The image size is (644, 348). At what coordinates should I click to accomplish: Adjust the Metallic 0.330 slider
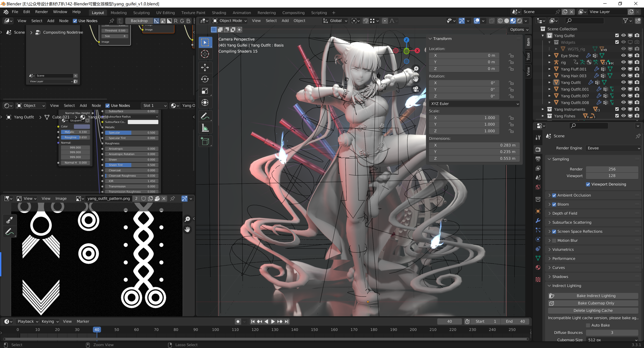pos(75,132)
